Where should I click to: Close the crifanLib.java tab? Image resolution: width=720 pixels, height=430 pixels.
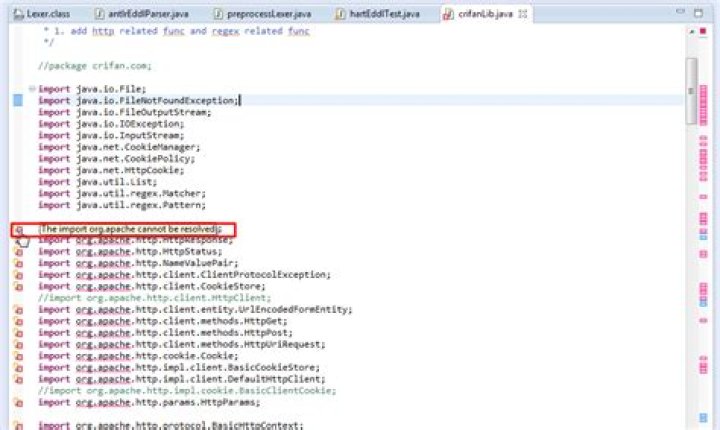(523, 14)
